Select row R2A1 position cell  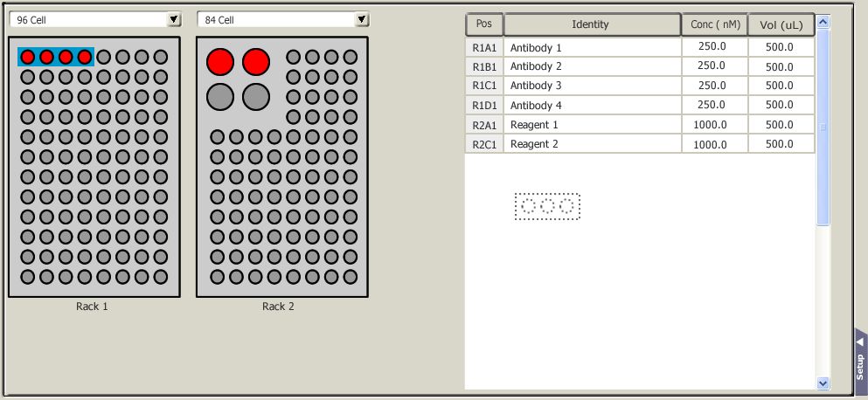(483, 125)
